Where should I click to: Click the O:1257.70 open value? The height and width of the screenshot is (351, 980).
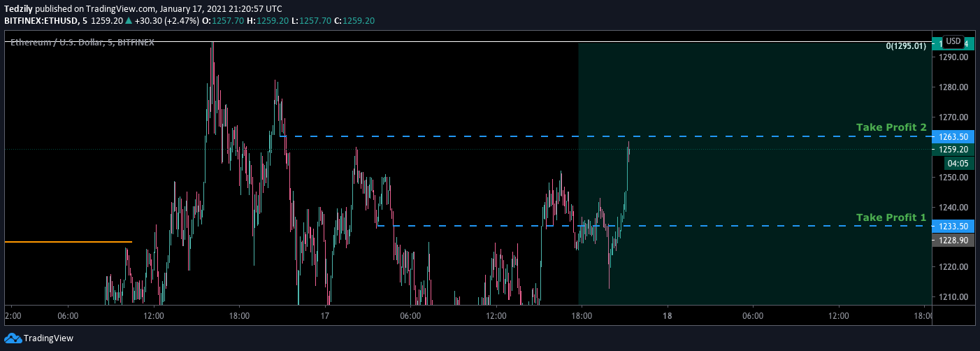click(223, 21)
